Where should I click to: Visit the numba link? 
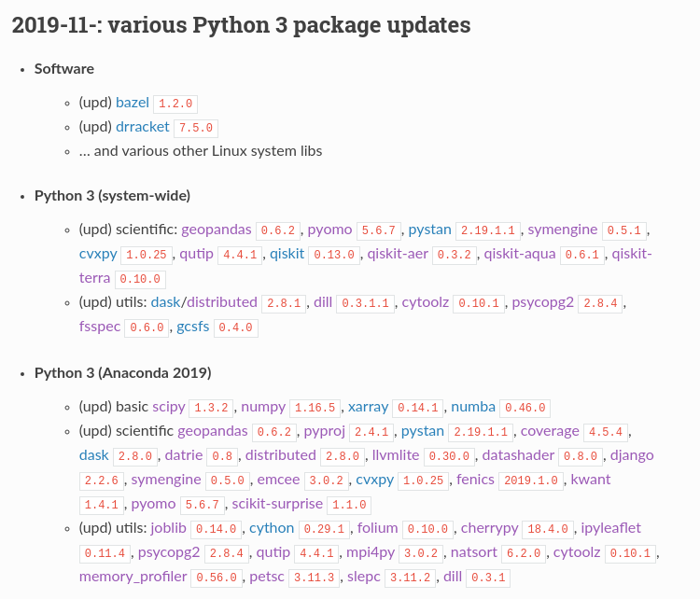tap(473, 407)
